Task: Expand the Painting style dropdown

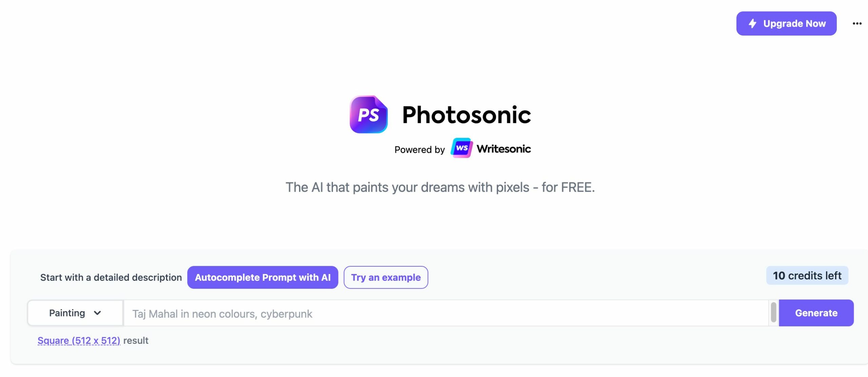Action: coord(75,313)
